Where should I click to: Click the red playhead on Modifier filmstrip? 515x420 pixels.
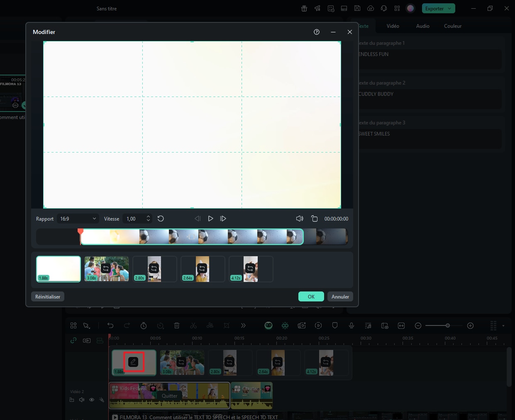point(81,232)
